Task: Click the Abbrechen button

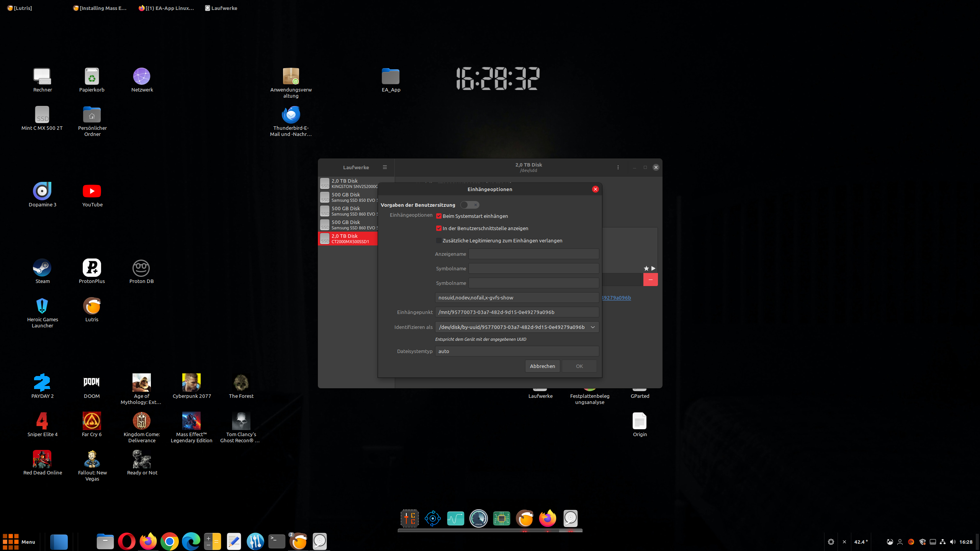Action: (x=542, y=366)
